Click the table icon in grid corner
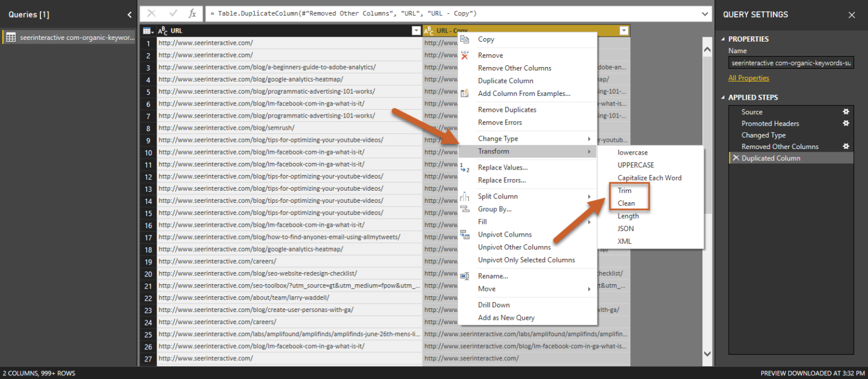The height and width of the screenshot is (379, 868). pyautogui.click(x=147, y=31)
